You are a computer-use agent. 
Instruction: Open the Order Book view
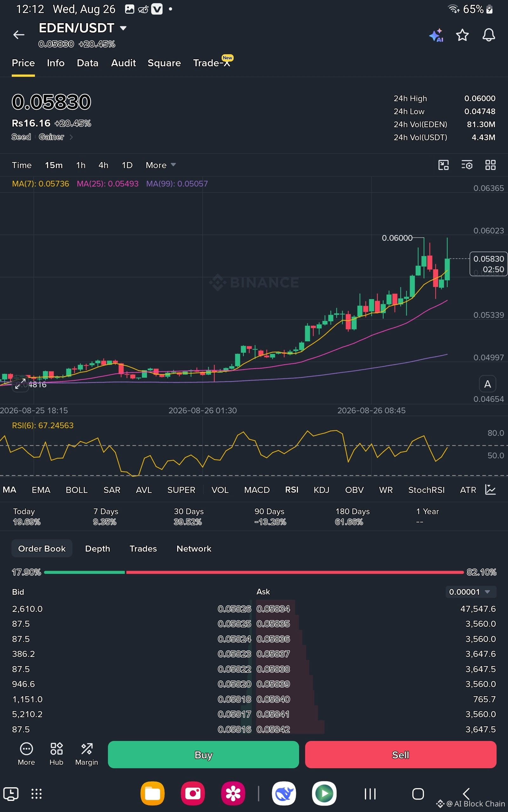tap(42, 548)
